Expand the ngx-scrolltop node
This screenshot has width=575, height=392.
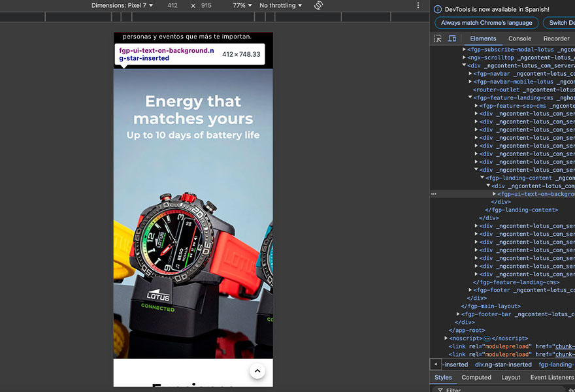[465, 57]
